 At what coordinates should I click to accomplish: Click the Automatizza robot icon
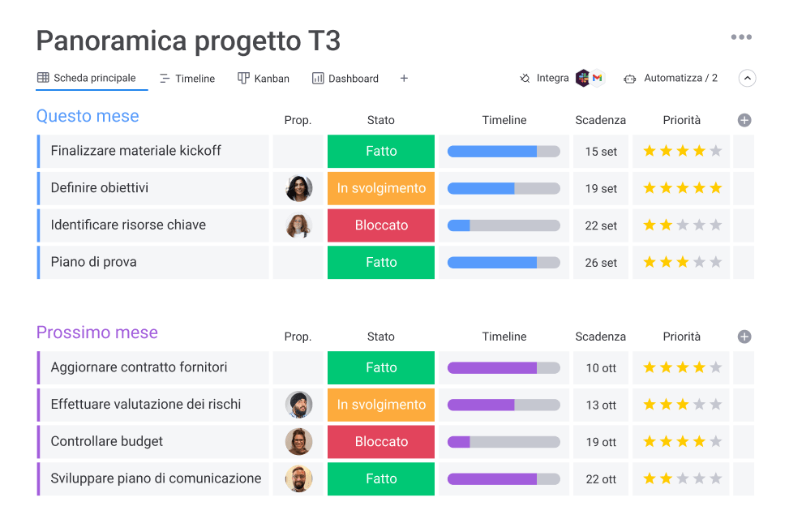(x=630, y=78)
